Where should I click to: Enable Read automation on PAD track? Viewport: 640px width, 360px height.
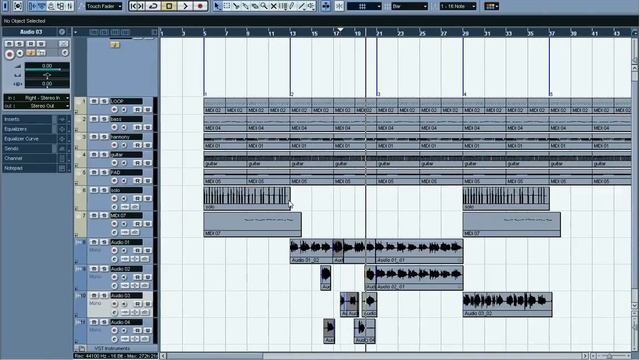click(x=138, y=181)
